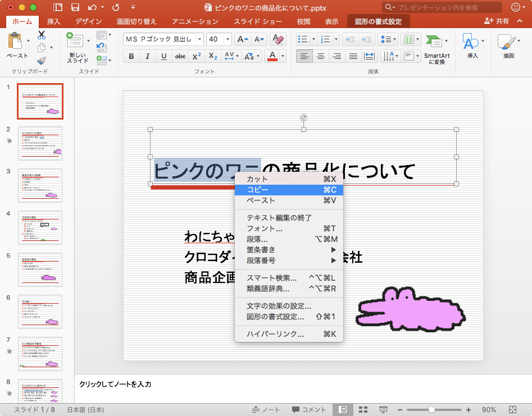Increase font size with the large A icon

[243, 39]
